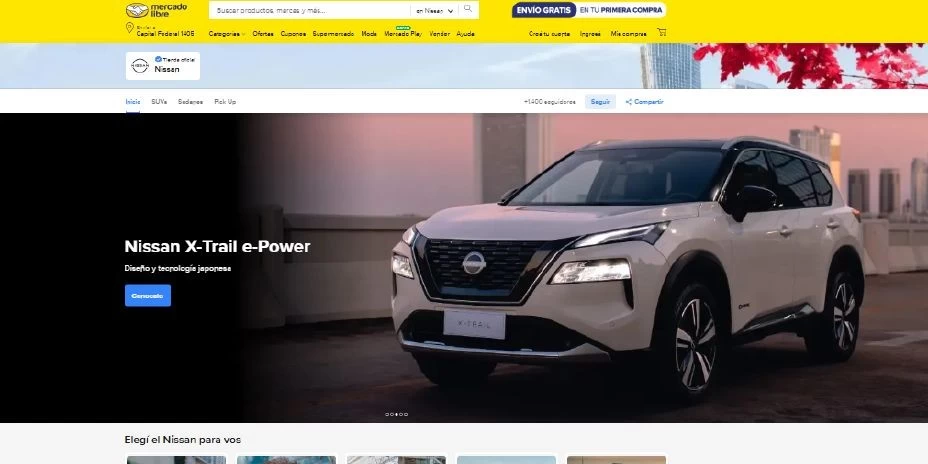Click the share icon beside Compartir
This screenshot has height=464, width=928.
click(x=629, y=102)
